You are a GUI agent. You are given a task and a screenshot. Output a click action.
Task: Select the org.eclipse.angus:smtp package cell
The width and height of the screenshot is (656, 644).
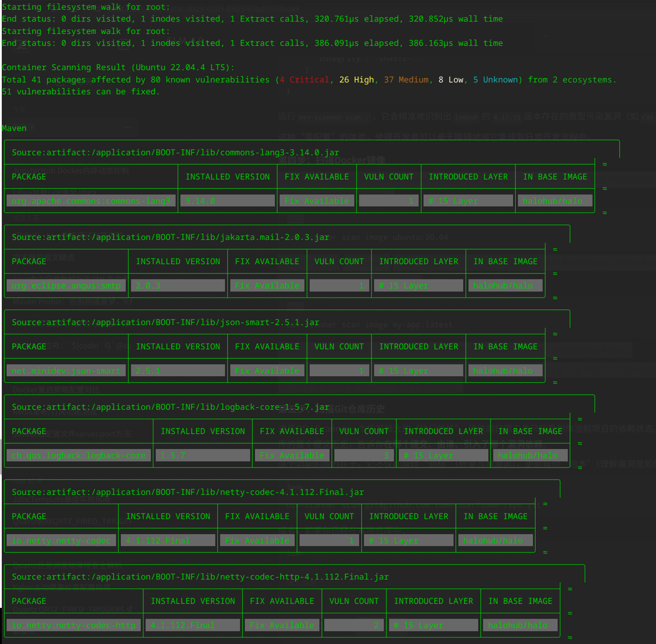(x=66, y=286)
